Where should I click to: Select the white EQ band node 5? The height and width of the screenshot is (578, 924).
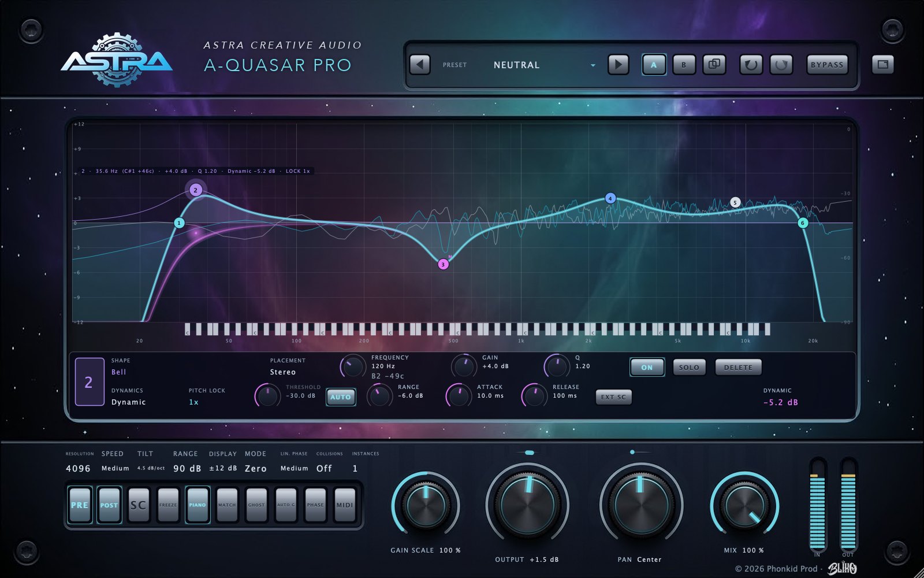click(x=735, y=202)
